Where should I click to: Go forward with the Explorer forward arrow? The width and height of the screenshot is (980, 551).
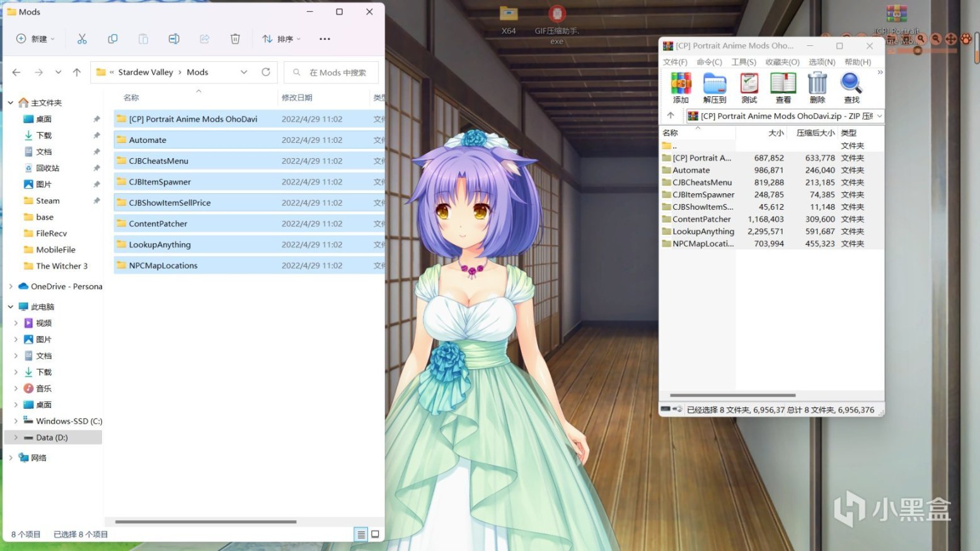pos(38,72)
